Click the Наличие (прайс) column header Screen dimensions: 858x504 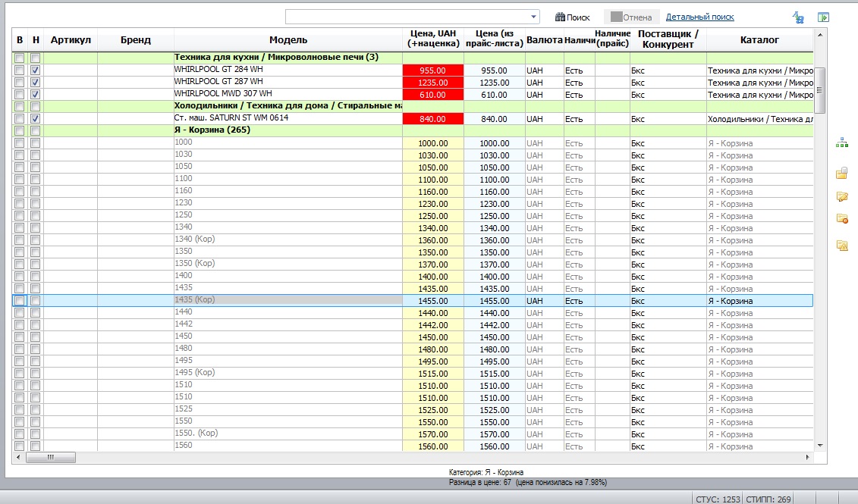click(612, 39)
